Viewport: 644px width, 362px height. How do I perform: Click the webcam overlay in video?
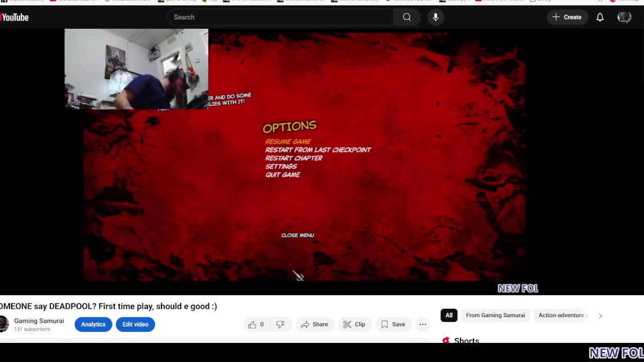click(136, 69)
